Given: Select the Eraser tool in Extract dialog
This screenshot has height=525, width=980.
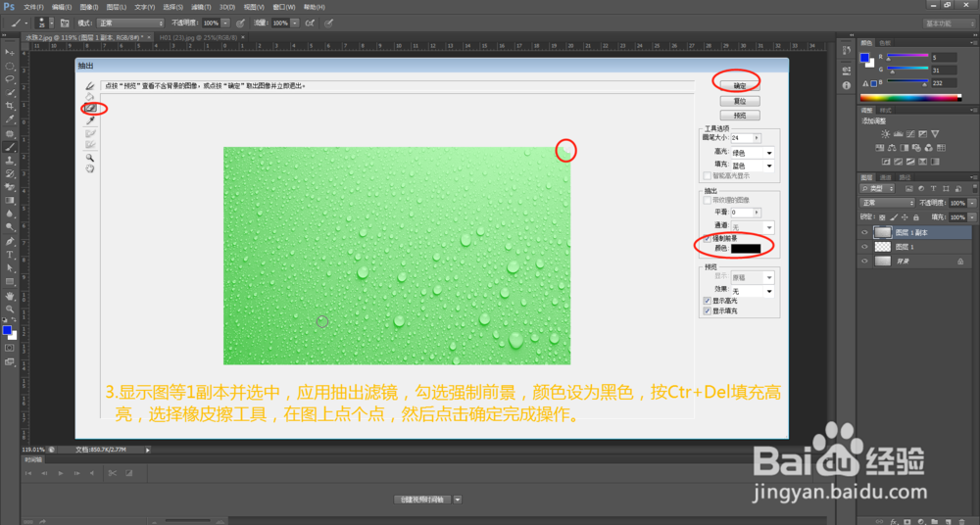Looking at the screenshot, I should pyautogui.click(x=90, y=108).
